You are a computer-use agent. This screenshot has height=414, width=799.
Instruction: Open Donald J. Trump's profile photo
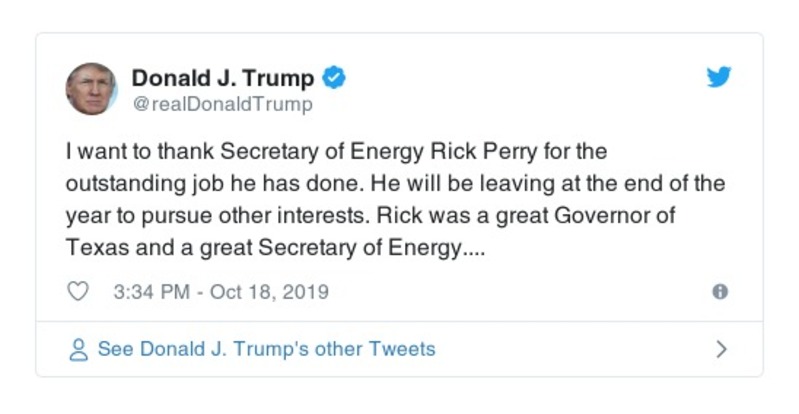(x=91, y=89)
